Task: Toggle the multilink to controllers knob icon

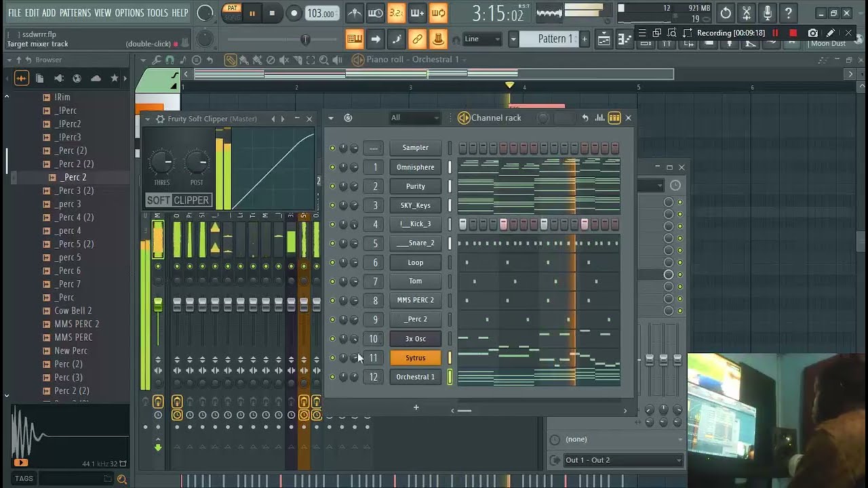Action: click(438, 39)
